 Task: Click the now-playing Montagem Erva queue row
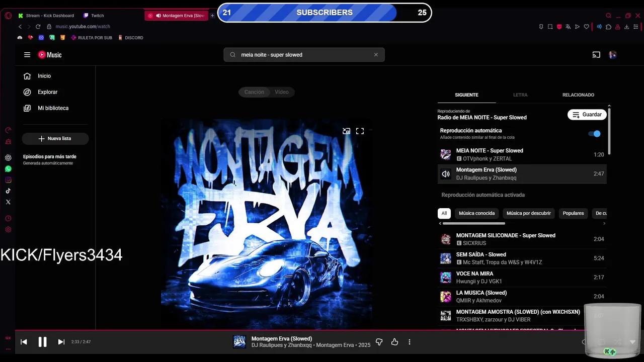pyautogui.click(x=522, y=174)
